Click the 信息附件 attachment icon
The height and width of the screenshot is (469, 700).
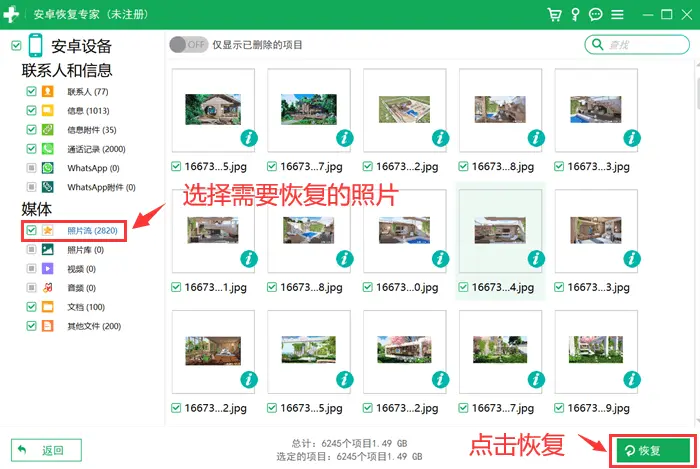(48, 129)
